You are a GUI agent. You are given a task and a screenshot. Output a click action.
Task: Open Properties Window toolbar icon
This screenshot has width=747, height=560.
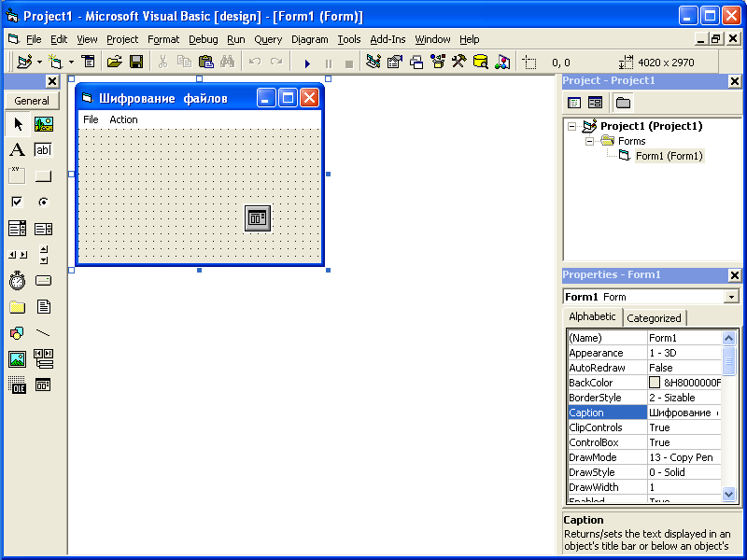coord(395,62)
